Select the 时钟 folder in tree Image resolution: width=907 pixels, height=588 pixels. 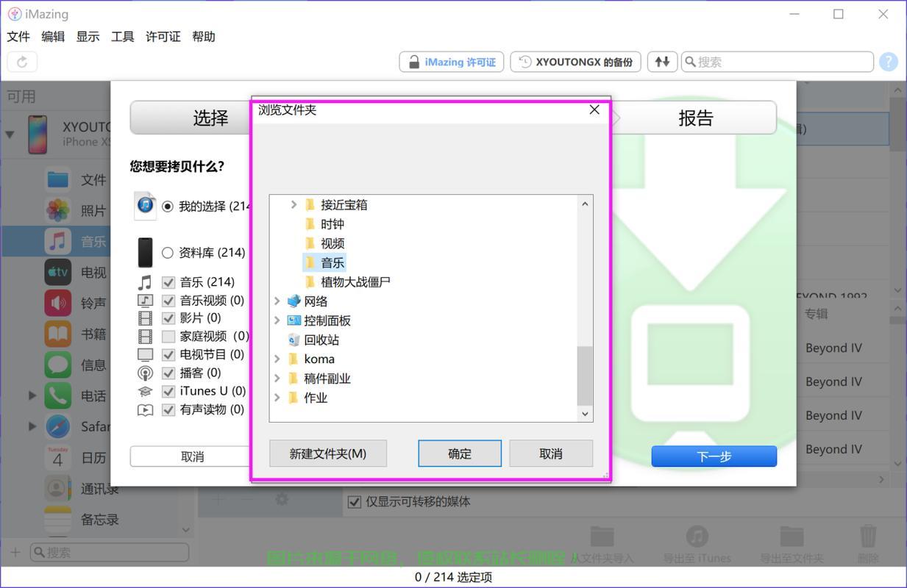tap(324, 224)
